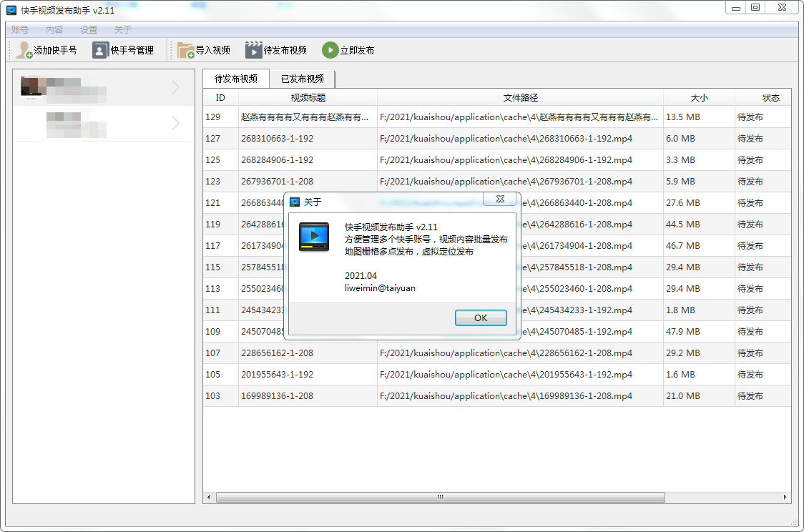Viewport: 804px width, 532px height.
Task: Click the Import video (导入视频) folder icon
Action: (185, 50)
